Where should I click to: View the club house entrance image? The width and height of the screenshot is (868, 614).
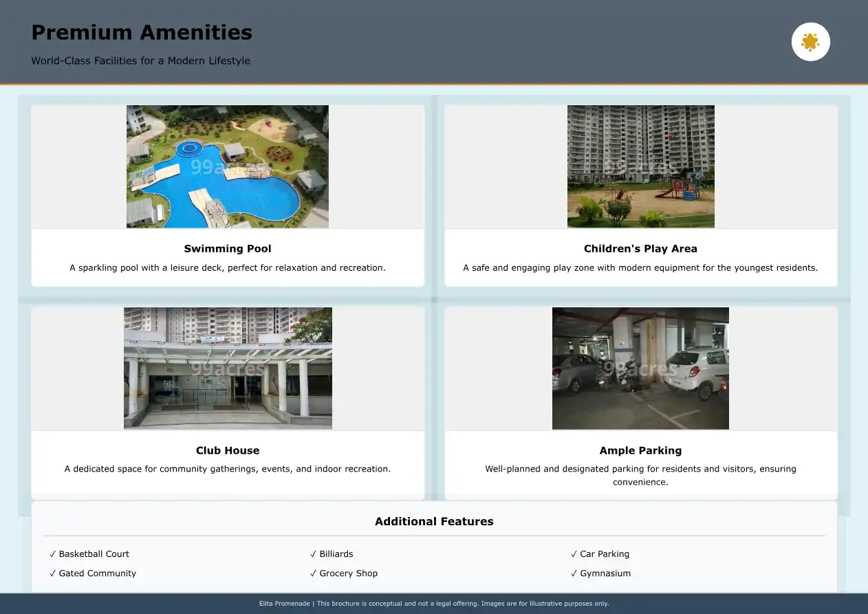[227, 368]
